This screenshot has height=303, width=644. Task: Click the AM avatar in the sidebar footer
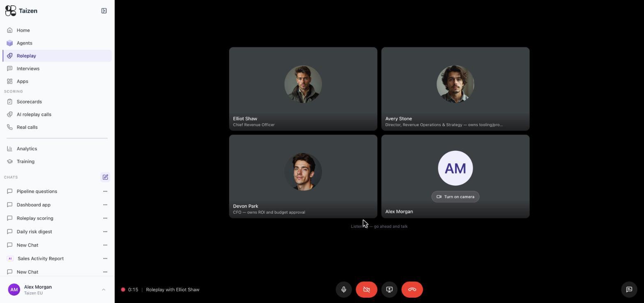coord(14,289)
